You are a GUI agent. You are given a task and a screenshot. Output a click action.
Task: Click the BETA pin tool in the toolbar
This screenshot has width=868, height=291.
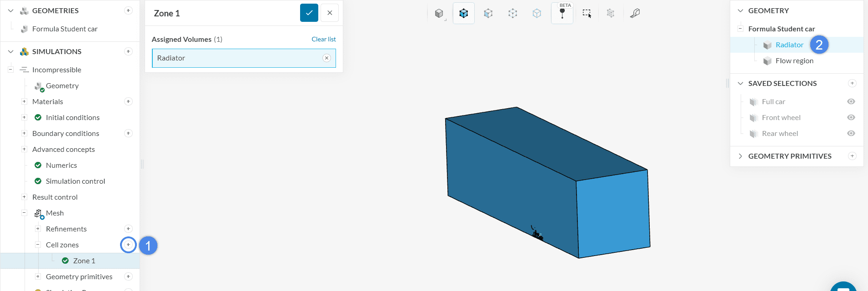coord(562,13)
